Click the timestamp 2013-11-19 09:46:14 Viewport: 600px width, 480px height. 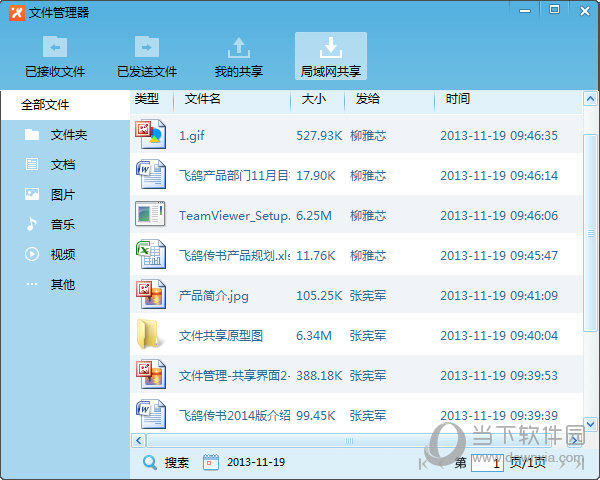pyautogui.click(x=499, y=176)
